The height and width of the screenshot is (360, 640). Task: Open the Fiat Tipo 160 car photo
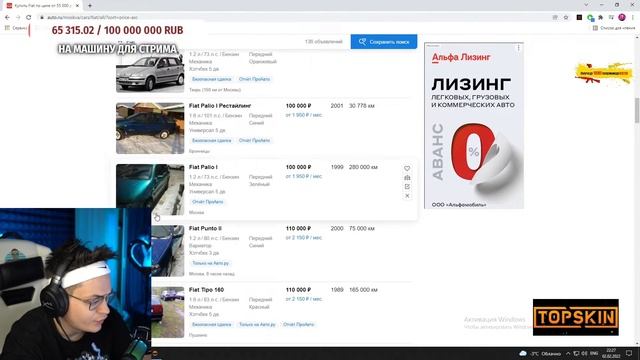pyautogui.click(x=168, y=312)
